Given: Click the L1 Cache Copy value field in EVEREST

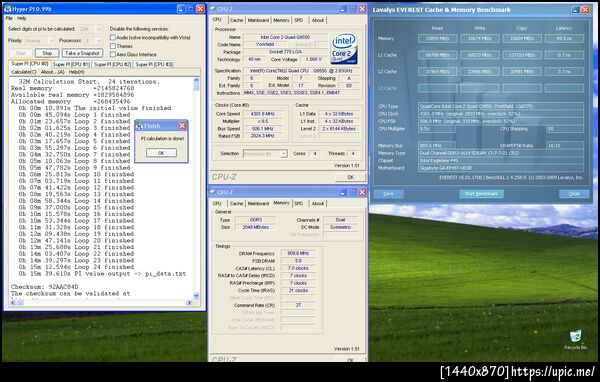Looking at the screenshot, I should [x=522, y=55].
